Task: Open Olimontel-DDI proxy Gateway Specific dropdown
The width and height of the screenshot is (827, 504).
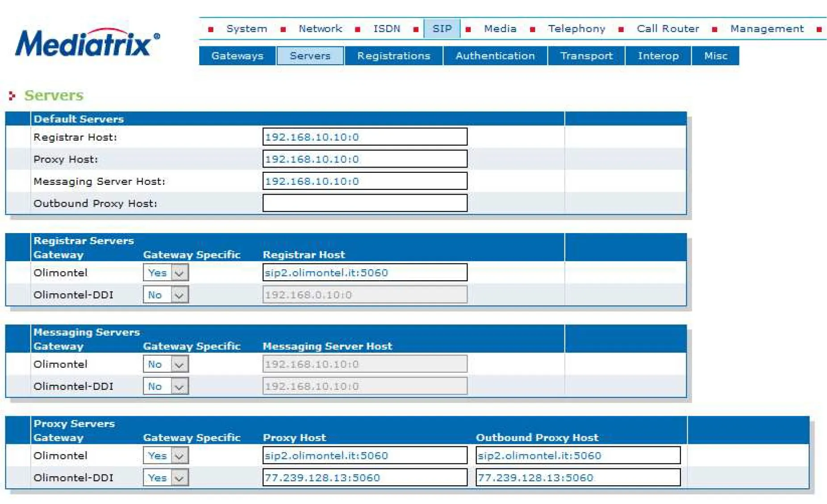Action: [166, 478]
